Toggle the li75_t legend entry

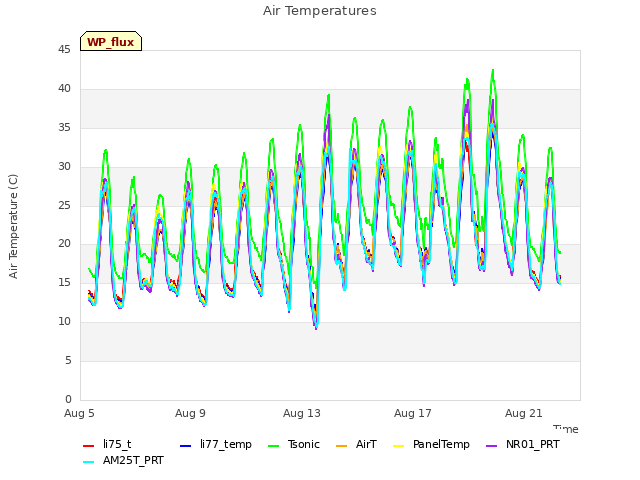107,444
